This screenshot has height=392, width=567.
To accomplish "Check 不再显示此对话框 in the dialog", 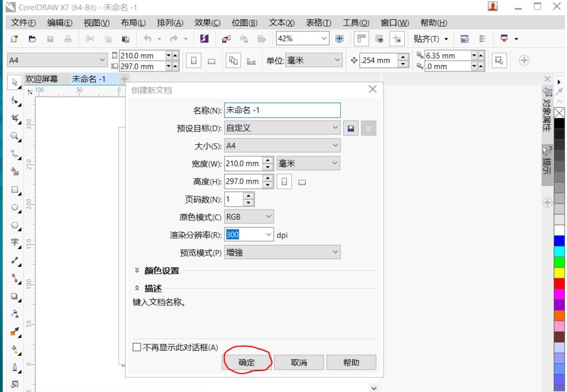I will [136, 347].
